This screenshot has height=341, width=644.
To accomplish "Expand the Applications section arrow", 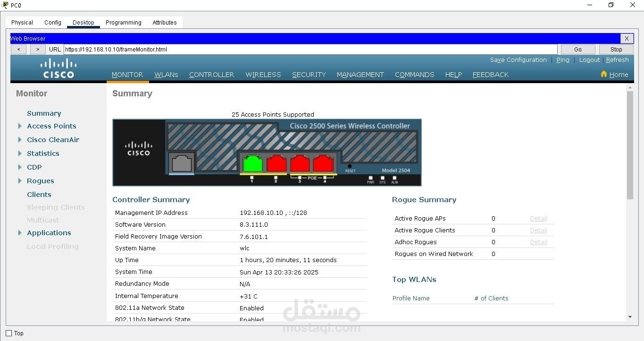I will [x=20, y=233].
